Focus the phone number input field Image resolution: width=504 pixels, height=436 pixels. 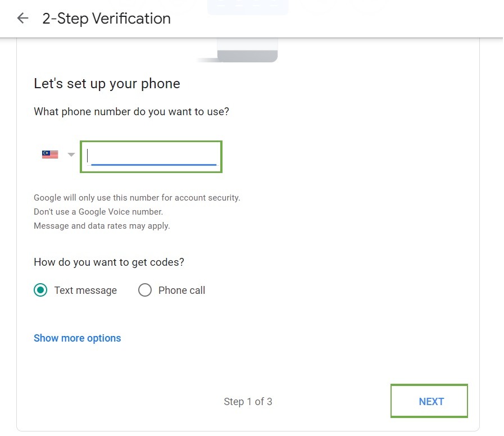152,155
